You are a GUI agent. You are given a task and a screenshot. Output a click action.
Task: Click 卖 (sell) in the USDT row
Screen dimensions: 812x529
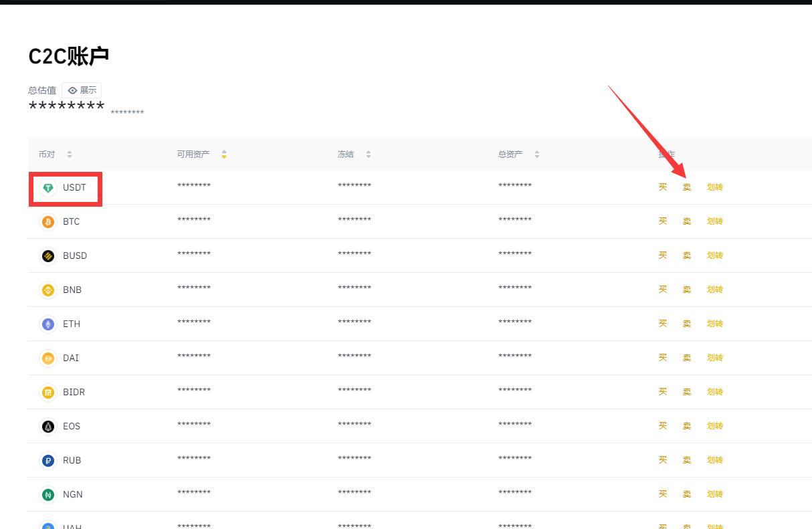pos(687,187)
